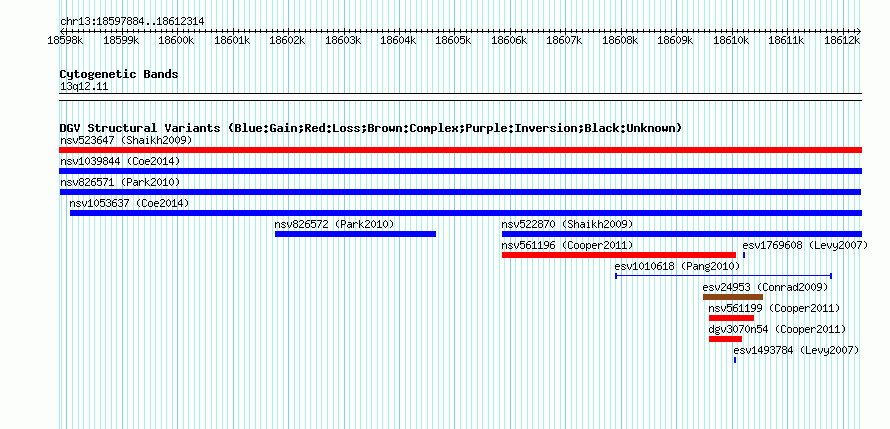Click the 18598k ruler tick label
Viewport: 890px width, 429px height.
pos(66,40)
